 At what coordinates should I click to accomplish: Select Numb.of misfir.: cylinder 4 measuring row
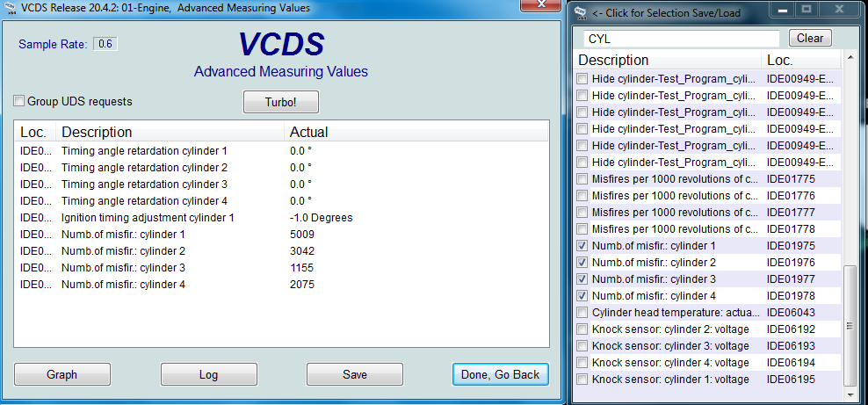(281, 285)
